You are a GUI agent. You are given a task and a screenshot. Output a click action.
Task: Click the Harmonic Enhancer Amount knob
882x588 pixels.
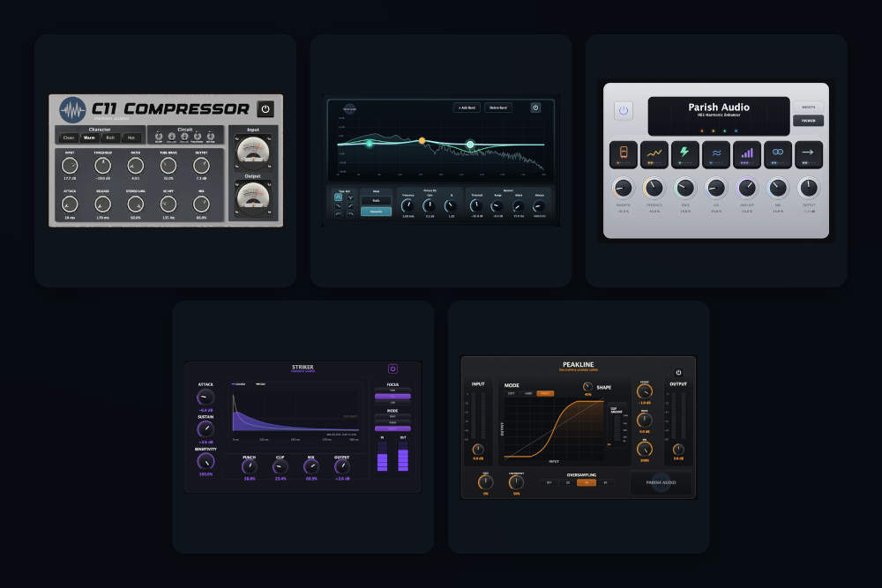pyautogui.click(x=747, y=188)
